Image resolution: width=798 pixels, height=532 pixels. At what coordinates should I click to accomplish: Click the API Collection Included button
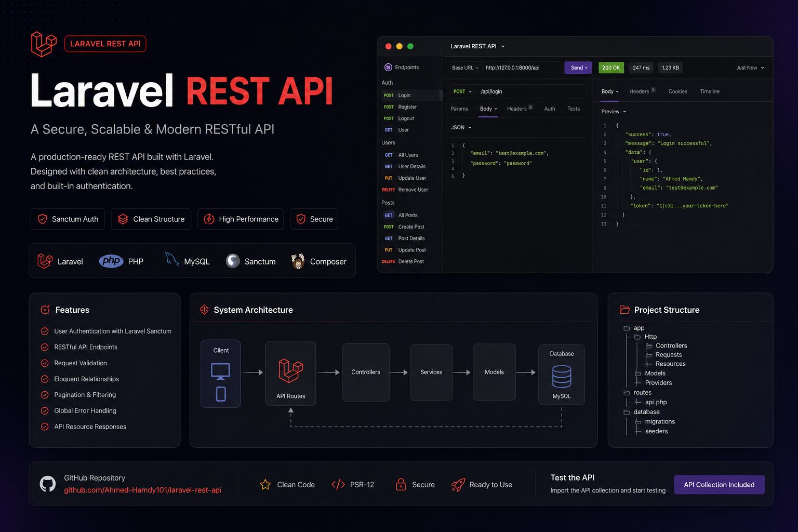(x=719, y=485)
